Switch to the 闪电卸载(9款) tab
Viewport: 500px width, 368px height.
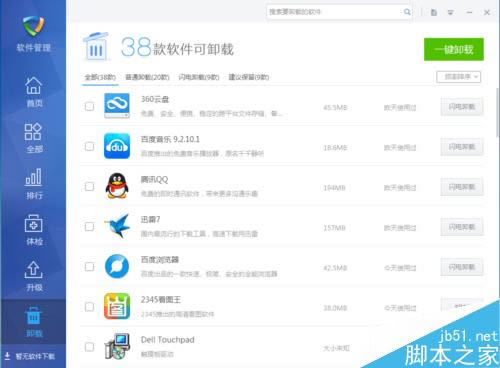(x=199, y=77)
